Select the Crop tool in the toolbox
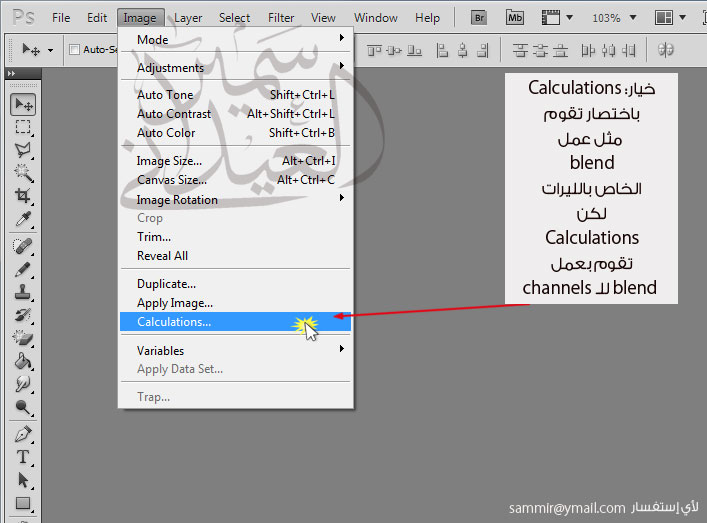 tap(23, 196)
